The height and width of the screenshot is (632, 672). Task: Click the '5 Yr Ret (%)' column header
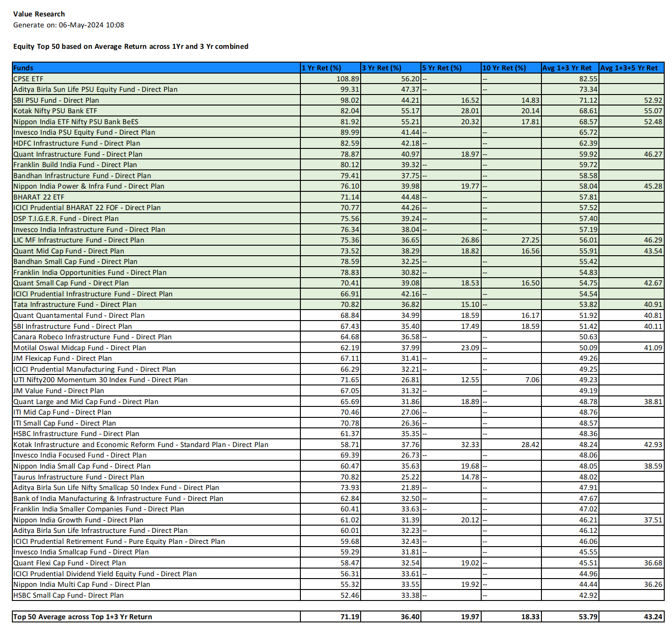451,68
